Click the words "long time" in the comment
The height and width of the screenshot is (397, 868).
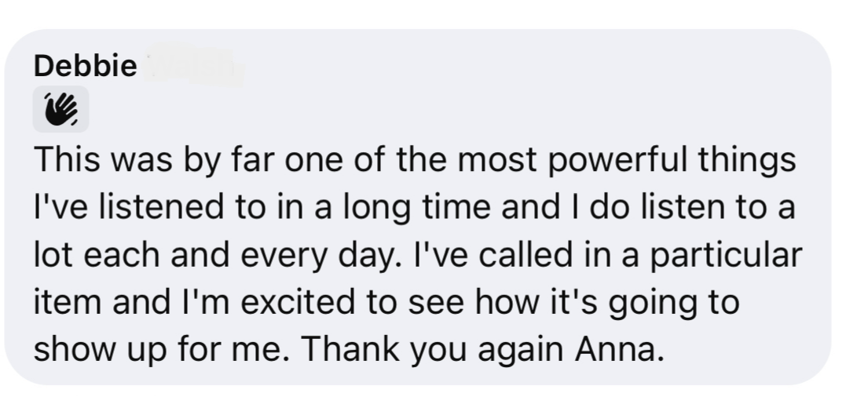(417, 207)
